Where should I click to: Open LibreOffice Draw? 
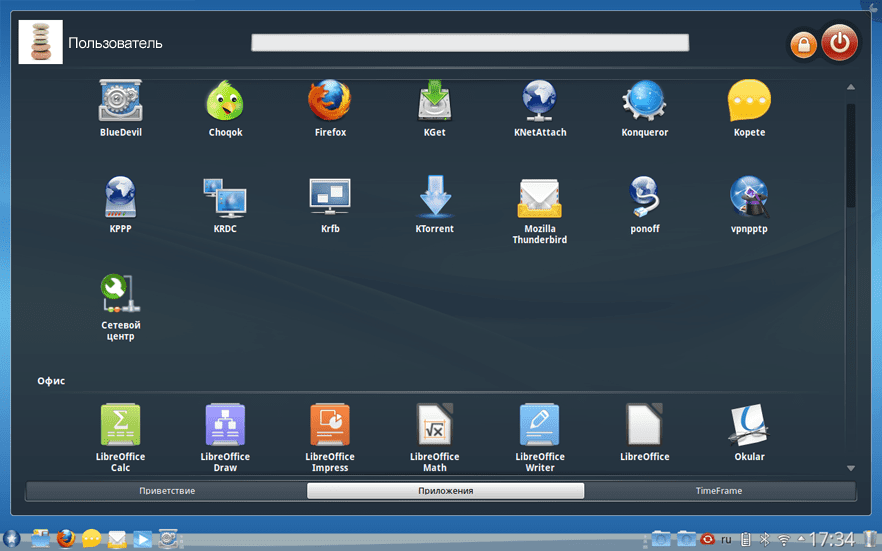(x=225, y=437)
